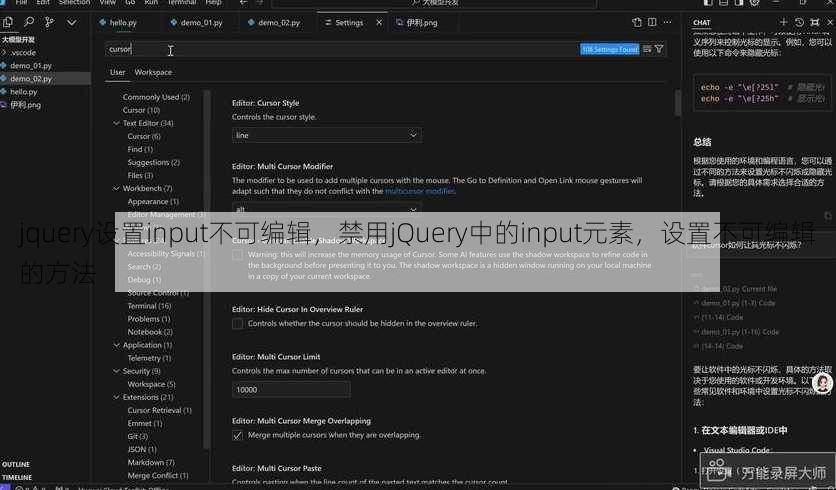The height and width of the screenshot is (490, 836).
Task: Select Suggestions (2) settings category
Action: coord(154,162)
